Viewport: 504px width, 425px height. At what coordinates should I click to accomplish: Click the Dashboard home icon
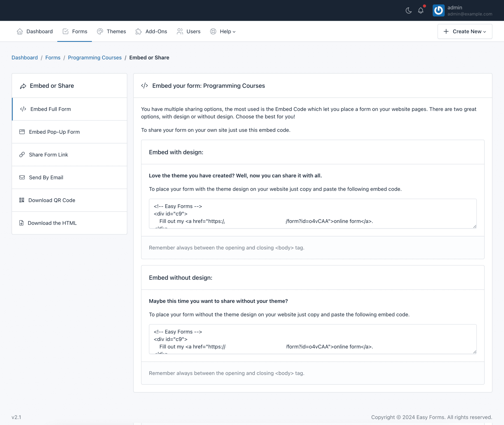tap(20, 32)
